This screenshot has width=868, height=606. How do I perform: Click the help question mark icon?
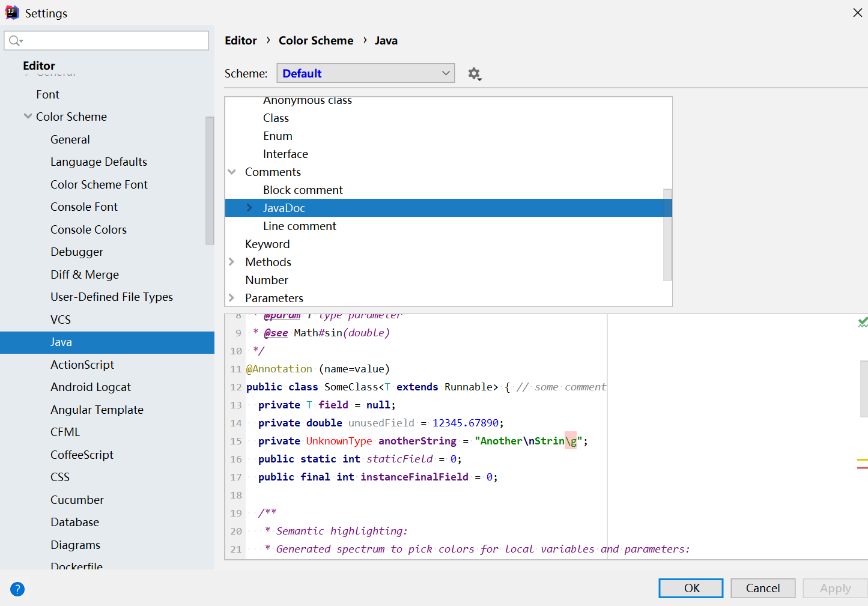[x=17, y=589]
